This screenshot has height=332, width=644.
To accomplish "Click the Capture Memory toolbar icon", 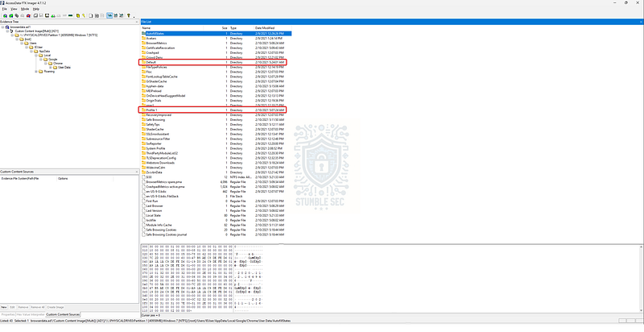I will pos(70,15).
